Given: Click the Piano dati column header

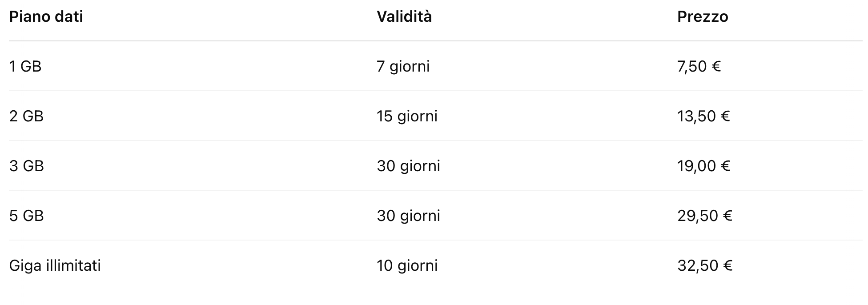Looking at the screenshot, I should click(46, 17).
